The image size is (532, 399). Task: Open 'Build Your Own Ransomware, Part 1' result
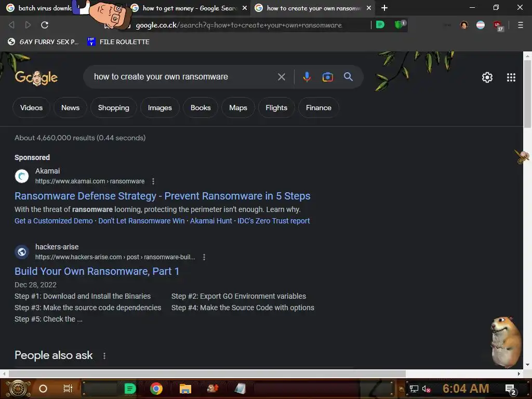pos(97,271)
